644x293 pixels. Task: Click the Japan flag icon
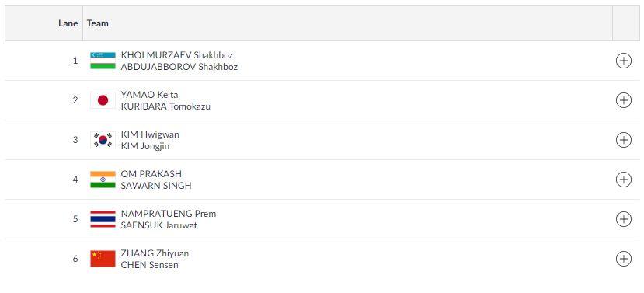coord(103,100)
